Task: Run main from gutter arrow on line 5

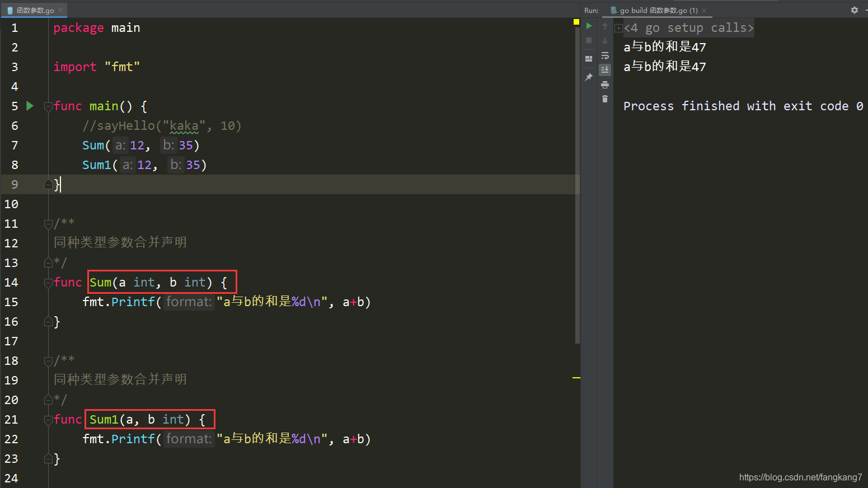Action: click(x=30, y=106)
